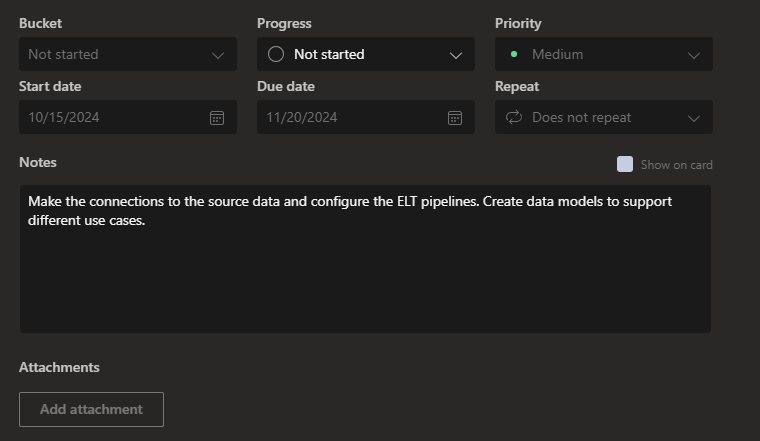Open the Priority dropdown showing Medium
Screen dimensions: 760x441
pyautogui.click(x=604, y=54)
